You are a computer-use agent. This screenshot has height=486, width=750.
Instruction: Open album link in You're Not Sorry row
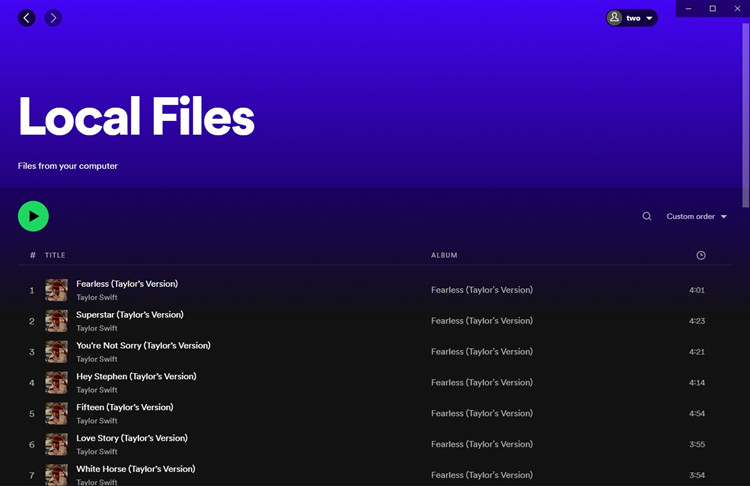(482, 352)
